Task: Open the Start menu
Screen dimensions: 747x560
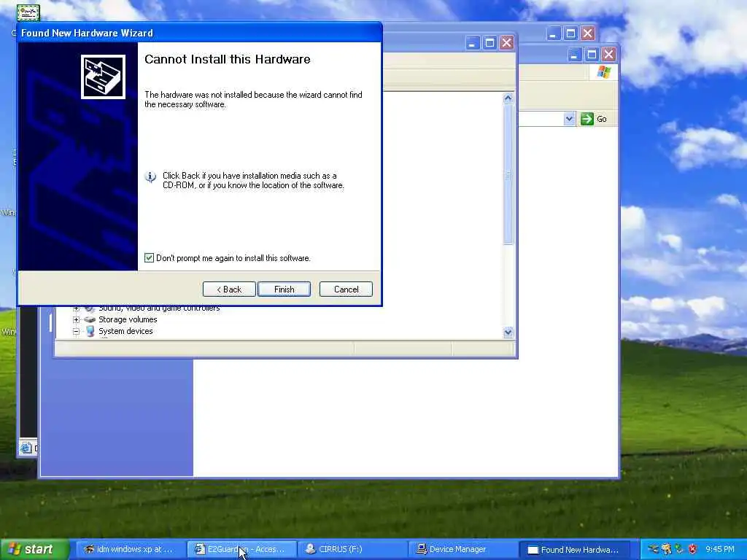Action: (x=34, y=550)
